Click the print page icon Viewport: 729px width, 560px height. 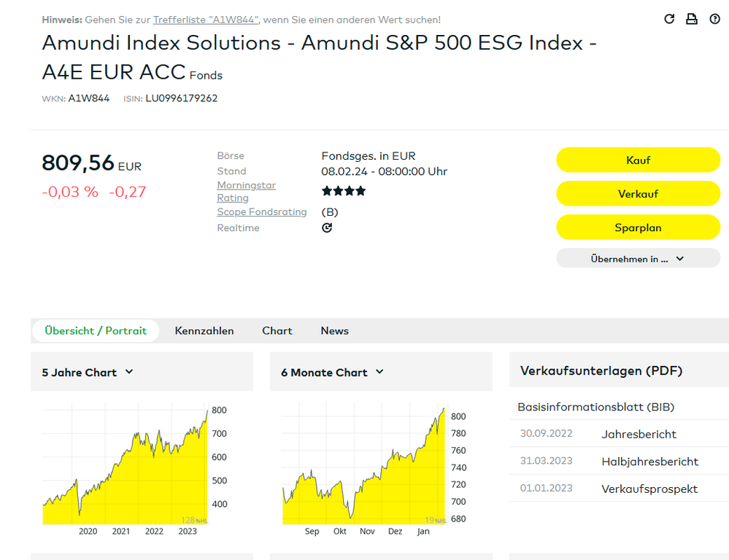coord(692,19)
